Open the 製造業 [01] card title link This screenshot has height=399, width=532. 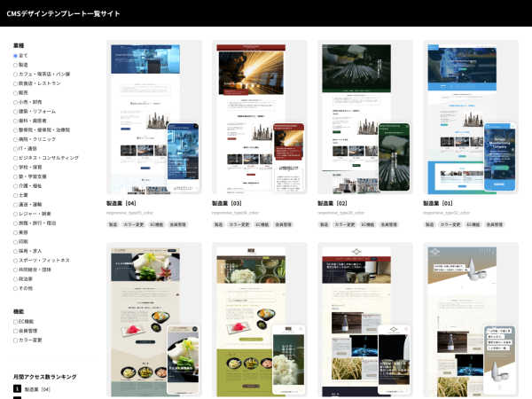[x=438, y=203]
